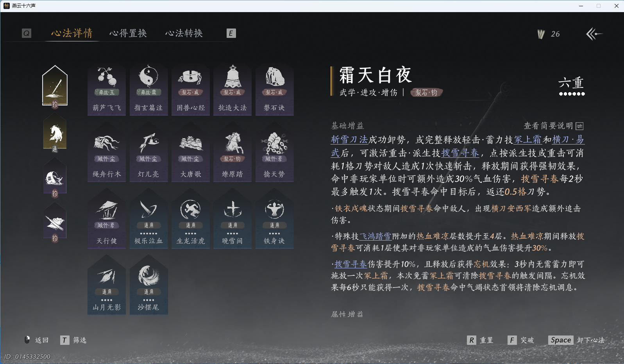Select the 指玄篇注 yin-yang card
This screenshot has height=364, width=624.
click(148, 89)
